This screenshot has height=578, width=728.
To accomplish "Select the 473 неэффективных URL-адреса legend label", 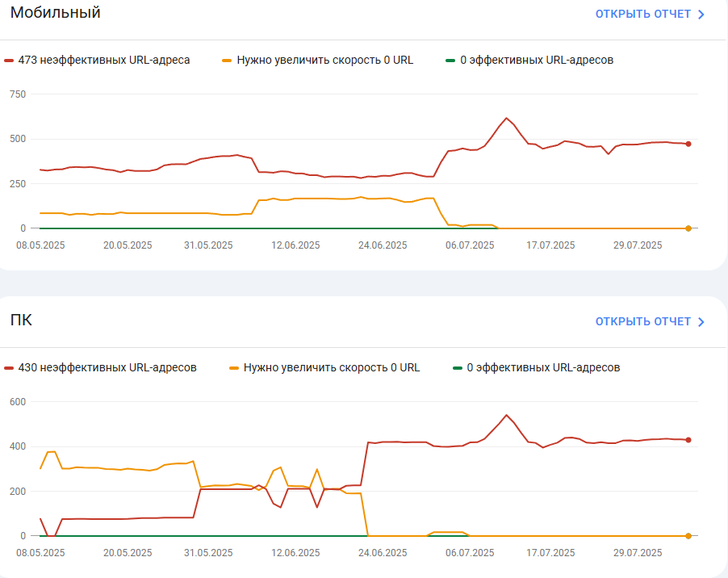I will click(x=104, y=61).
